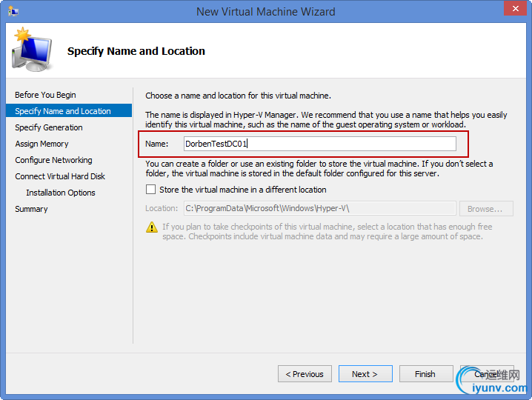Go to the Before You Begin step
532x400 pixels.
point(45,95)
